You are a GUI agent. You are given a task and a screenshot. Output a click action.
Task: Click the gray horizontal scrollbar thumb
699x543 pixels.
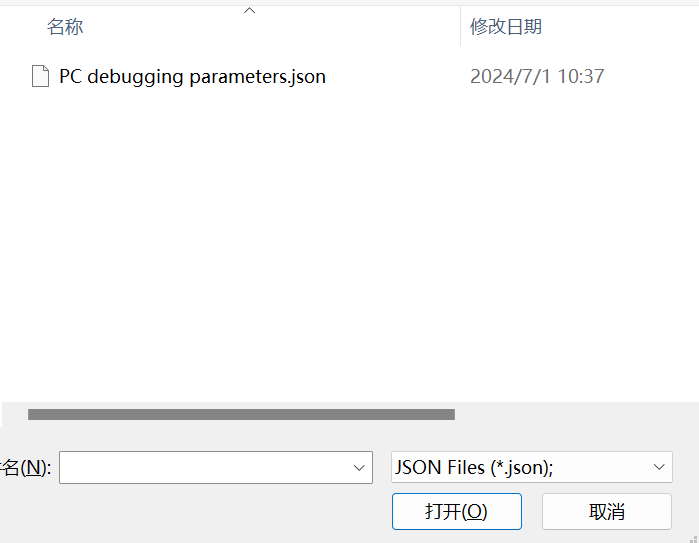click(241, 415)
